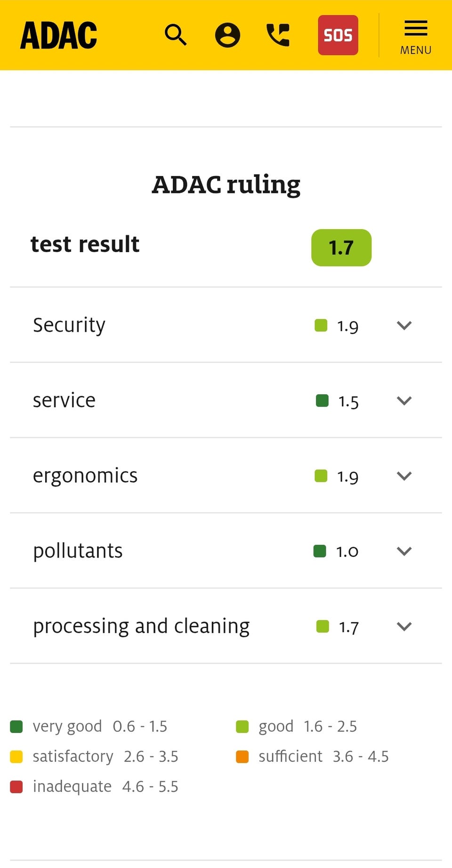Expand the Security chevron
Viewport: 452px width, 868px height.
[404, 325]
